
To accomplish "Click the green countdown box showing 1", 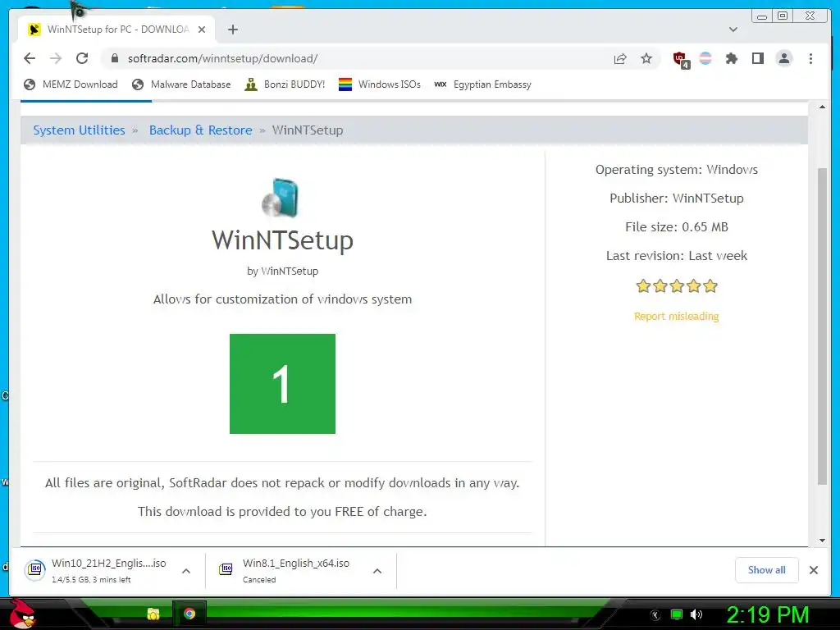I will click(282, 384).
